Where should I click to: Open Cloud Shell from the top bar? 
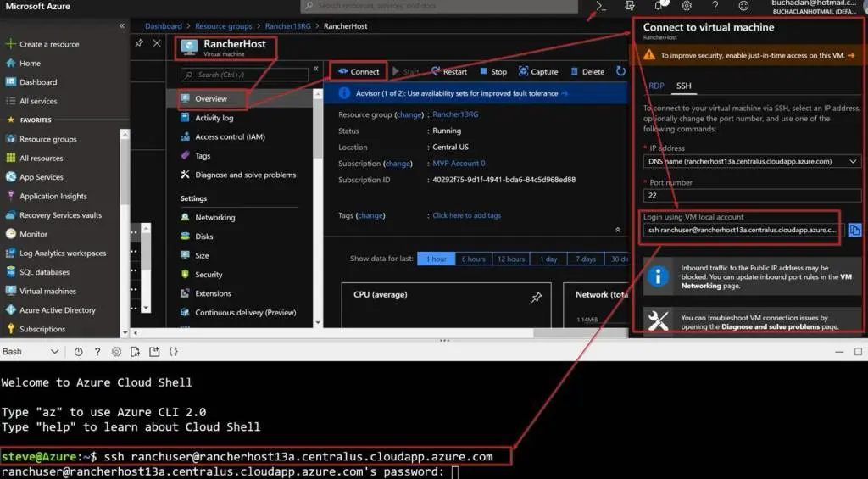[601, 6]
